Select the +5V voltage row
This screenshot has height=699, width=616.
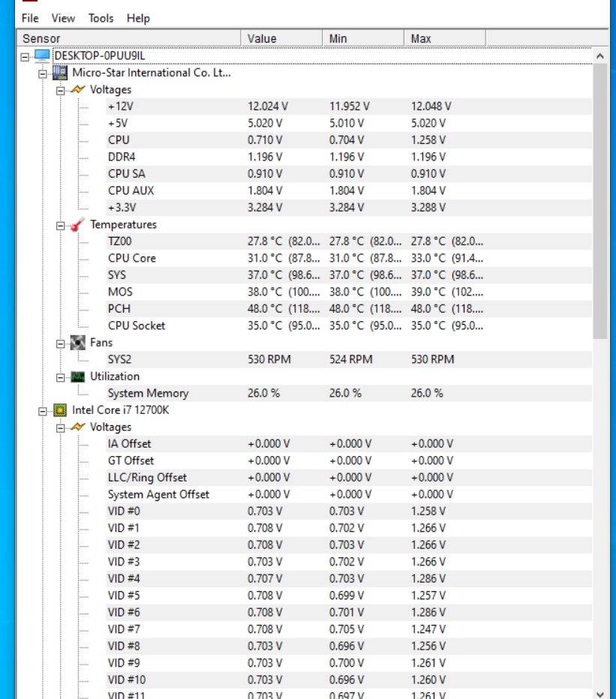[349, 124]
